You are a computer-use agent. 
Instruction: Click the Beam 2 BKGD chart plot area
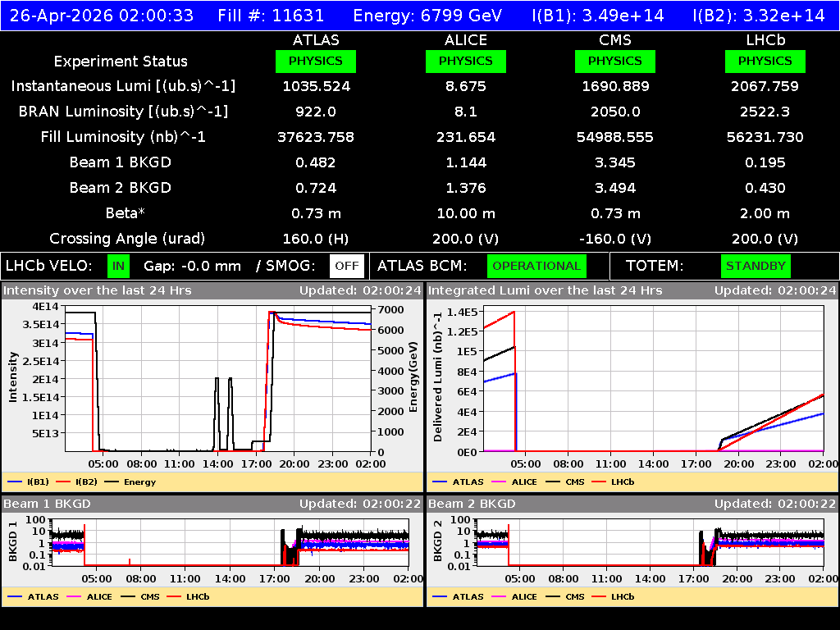point(650,542)
